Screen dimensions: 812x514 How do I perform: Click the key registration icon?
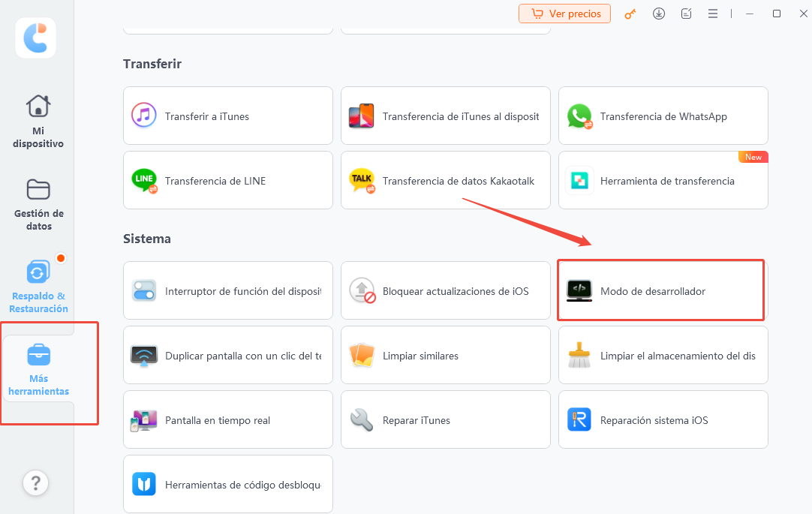pyautogui.click(x=630, y=14)
